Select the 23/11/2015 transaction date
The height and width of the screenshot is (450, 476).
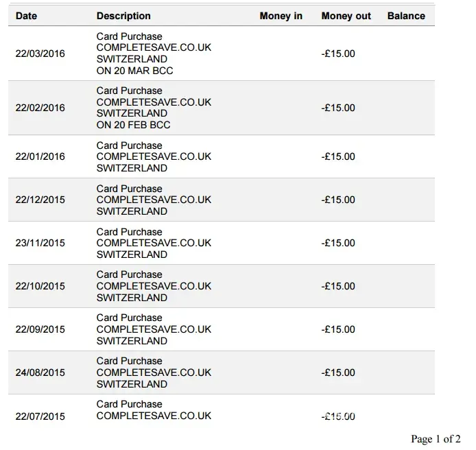coord(40,243)
